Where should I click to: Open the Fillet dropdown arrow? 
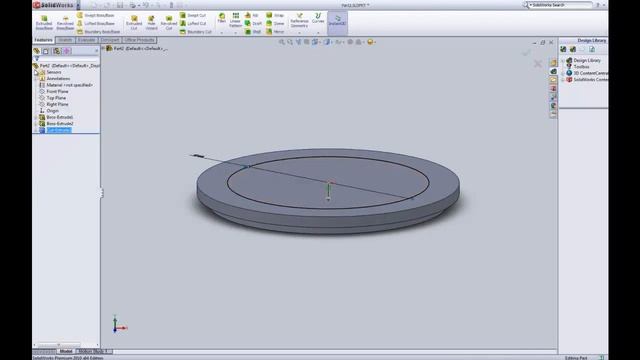pyautogui.click(x=222, y=33)
